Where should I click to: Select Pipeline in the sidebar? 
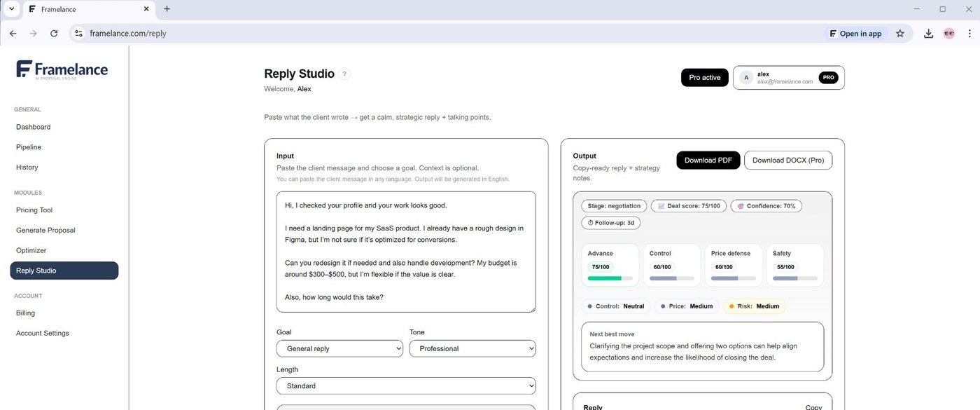(29, 147)
